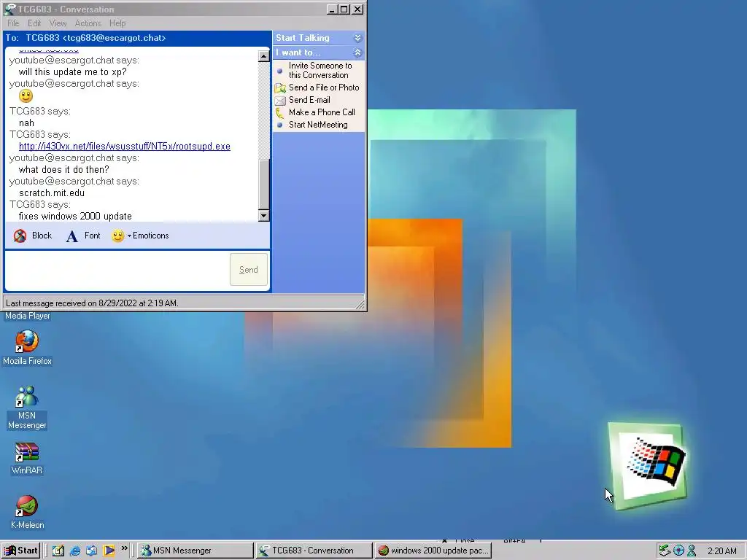Click the chat scrollbar thumb
The width and height of the screenshot is (747, 560).
[x=264, y=184]
